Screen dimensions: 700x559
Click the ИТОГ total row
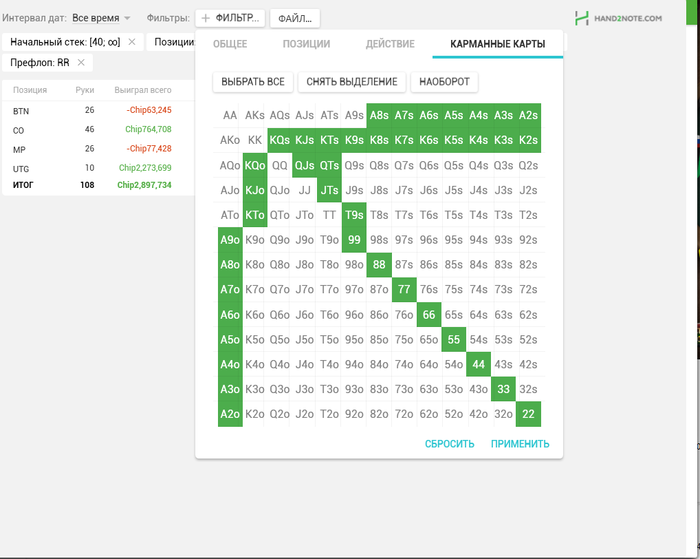(98, 185)
